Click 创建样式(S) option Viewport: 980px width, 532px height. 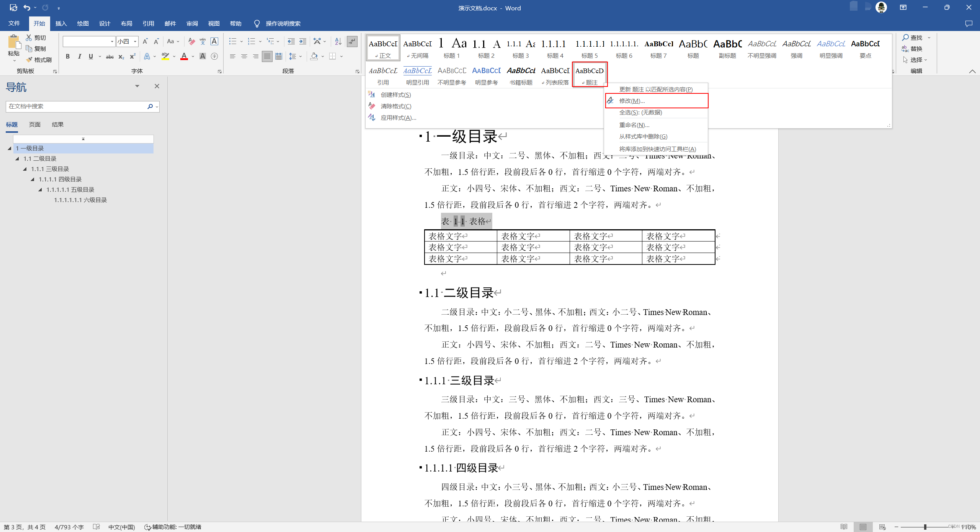tap(395, 95)
